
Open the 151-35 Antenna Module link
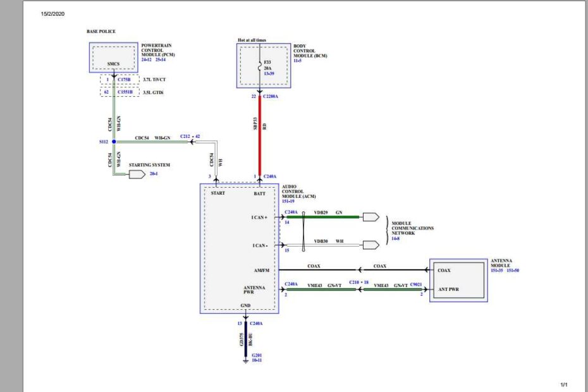[x=497, y=271]
